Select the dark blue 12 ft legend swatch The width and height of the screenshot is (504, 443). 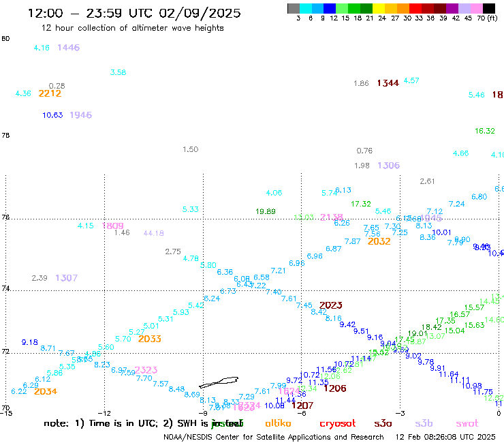click(330, 8)
